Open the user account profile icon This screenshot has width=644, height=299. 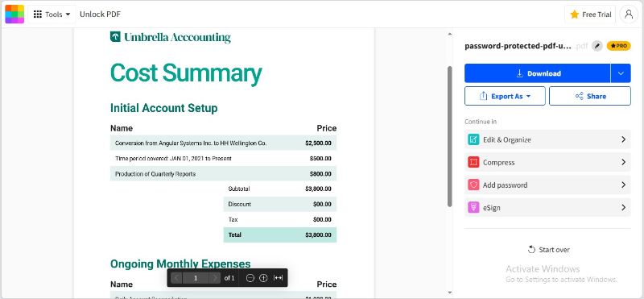pyautogui.click(x=629, y=15)
